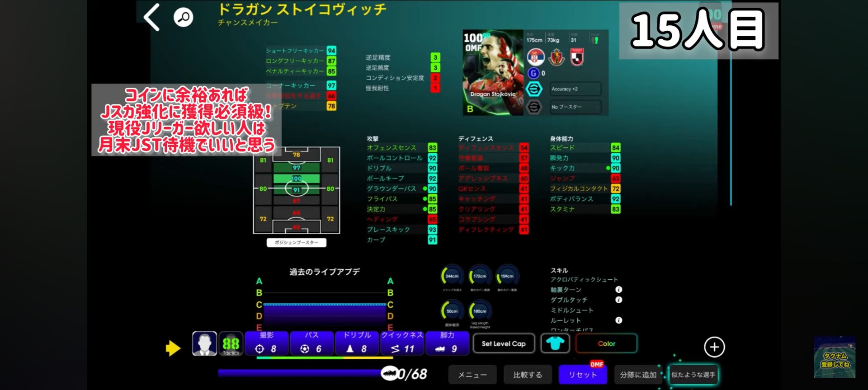Click the blue リセット button

(583, 375)
